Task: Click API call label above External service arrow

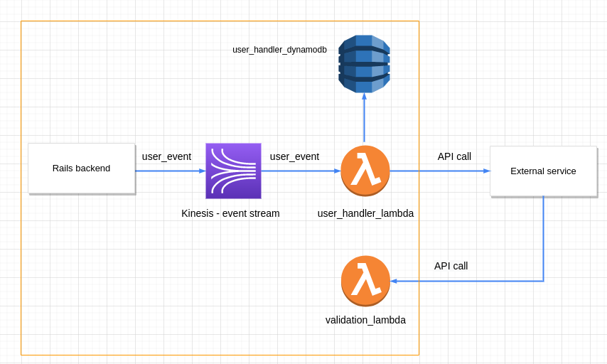Action: pyautogui.click(x=454, y=156)
